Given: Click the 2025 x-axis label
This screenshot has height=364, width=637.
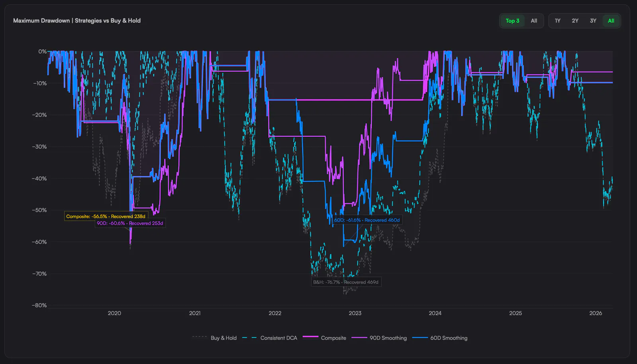Looking at the screenshot, I should click(x=516, y=313).
